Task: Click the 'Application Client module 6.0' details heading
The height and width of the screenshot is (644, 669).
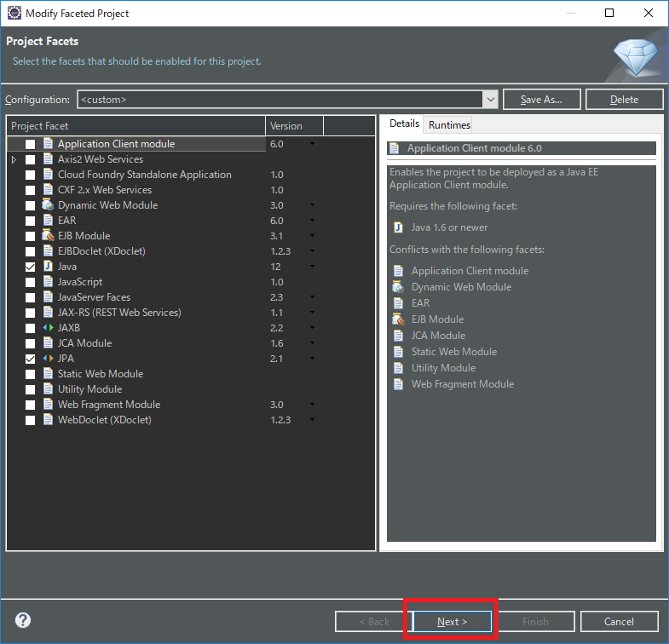Action: click(x=474, y=148)
